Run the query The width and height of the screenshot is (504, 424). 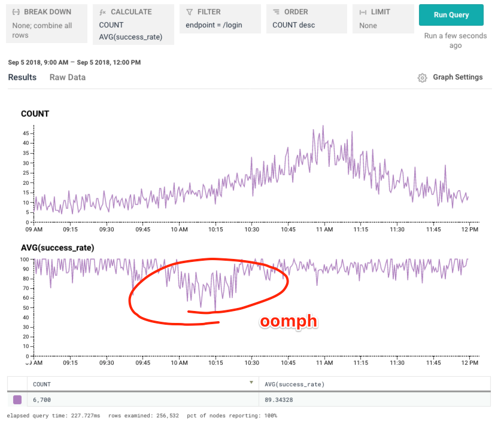click(451, 15)
